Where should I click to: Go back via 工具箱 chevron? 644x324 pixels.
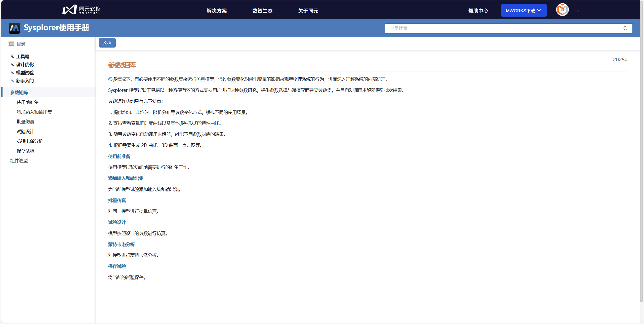coord(12,56)
